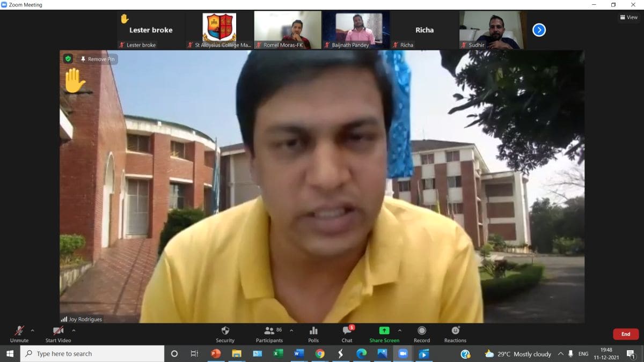
Task: Start Video from the Zoom toolbar
Action: point(58,334)
